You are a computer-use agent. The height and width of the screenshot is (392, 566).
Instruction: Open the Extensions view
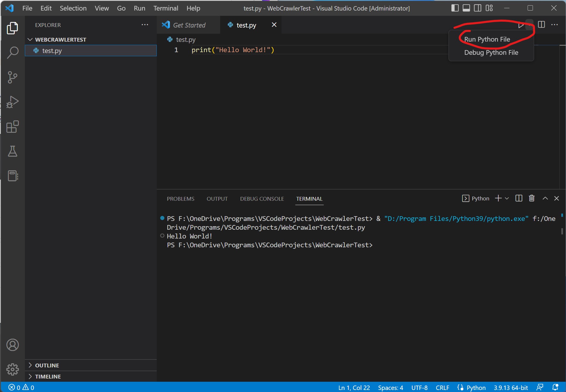pos(12,127)
